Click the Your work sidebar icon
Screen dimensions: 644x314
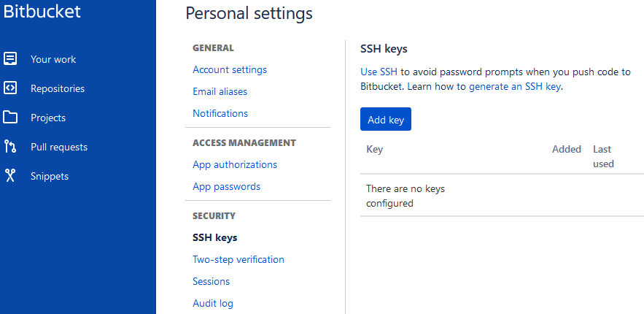coord(10,58)
